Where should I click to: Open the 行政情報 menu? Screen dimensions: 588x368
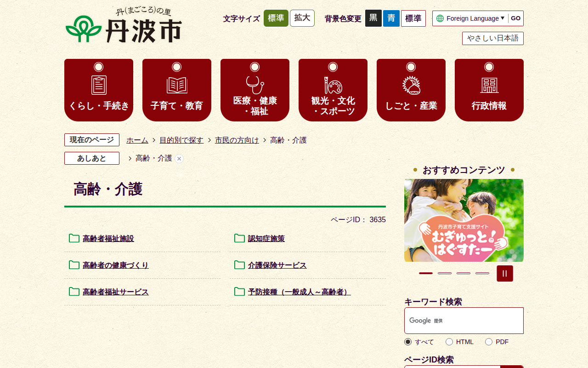(489, 90)
